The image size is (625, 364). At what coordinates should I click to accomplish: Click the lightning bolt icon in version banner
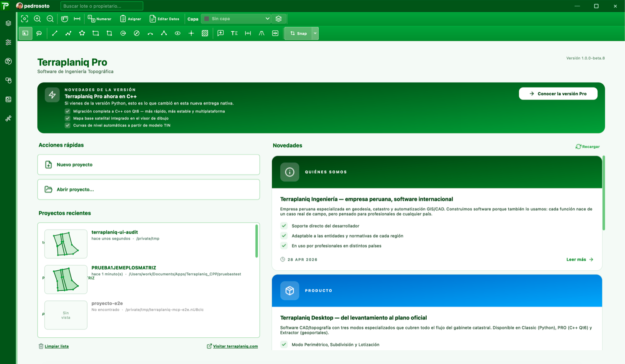coord(52,95)
